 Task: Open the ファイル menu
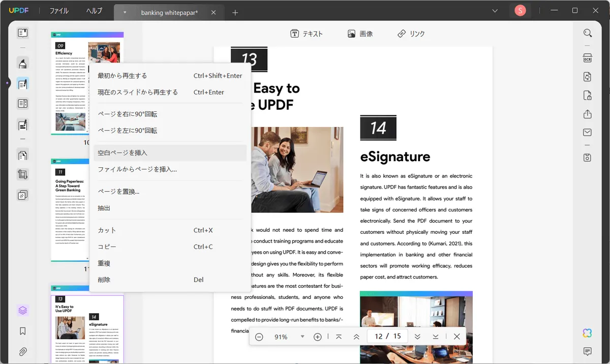pos(59,11)
